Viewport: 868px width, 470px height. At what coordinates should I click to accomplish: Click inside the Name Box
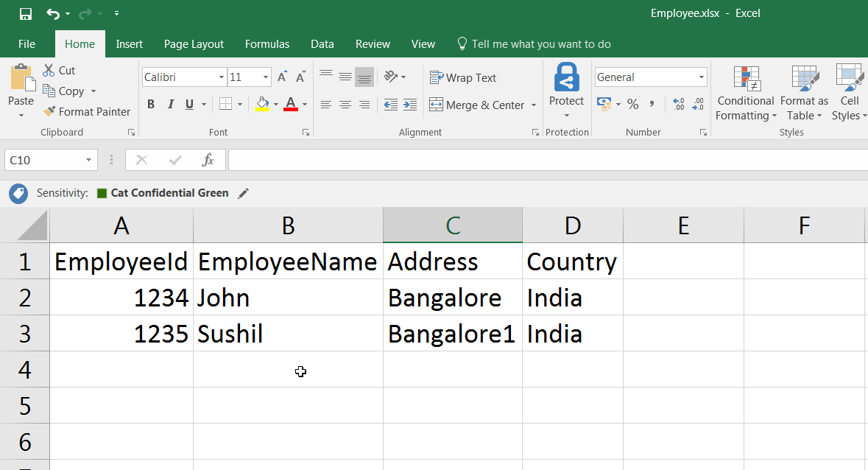coord(44,159)
